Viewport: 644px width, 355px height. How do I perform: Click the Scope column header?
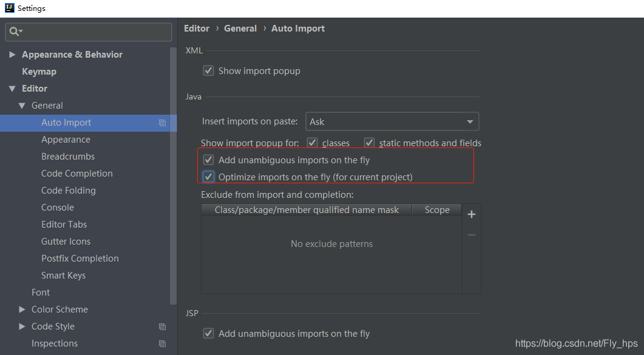pyautogui.click(x=437, y=210)
